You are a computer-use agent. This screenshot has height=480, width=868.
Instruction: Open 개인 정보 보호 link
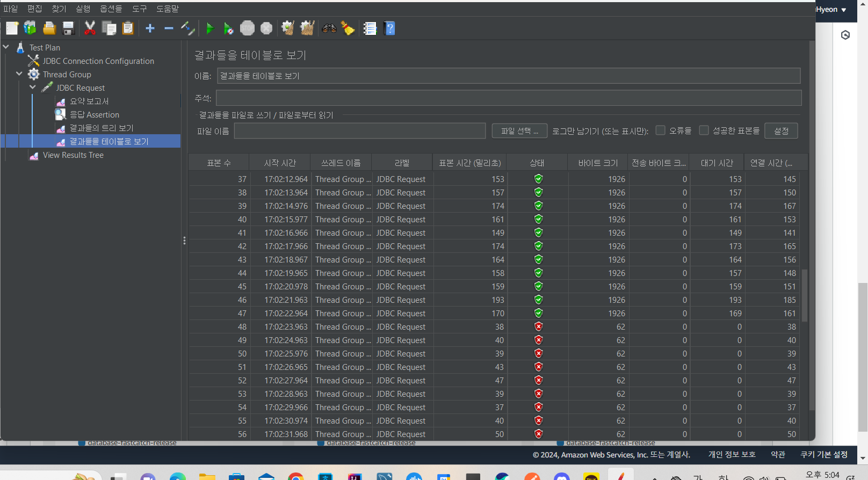732,454
